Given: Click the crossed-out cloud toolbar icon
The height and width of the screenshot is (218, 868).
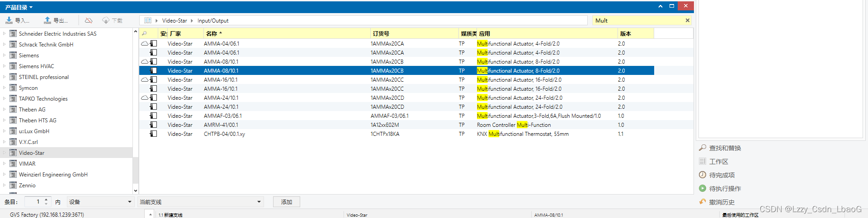Looking at the screenshot, I should point(89,20).
